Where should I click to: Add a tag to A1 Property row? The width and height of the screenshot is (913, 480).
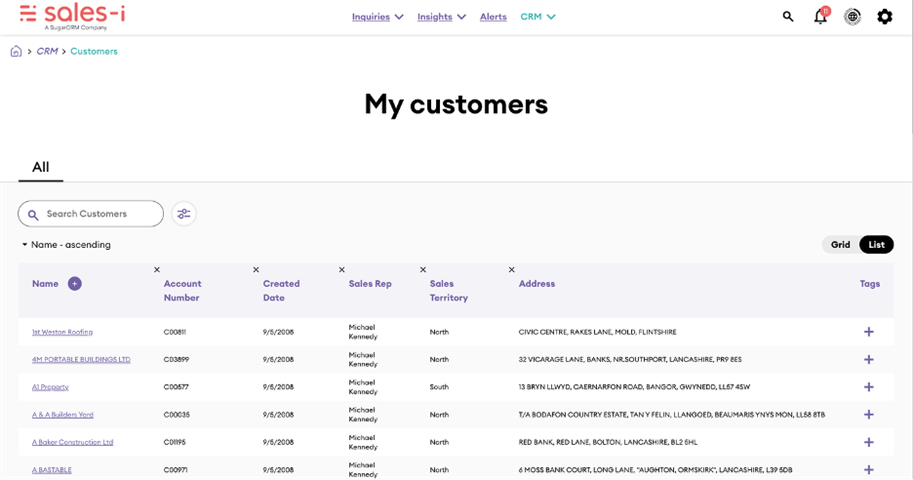click(868, 387)
